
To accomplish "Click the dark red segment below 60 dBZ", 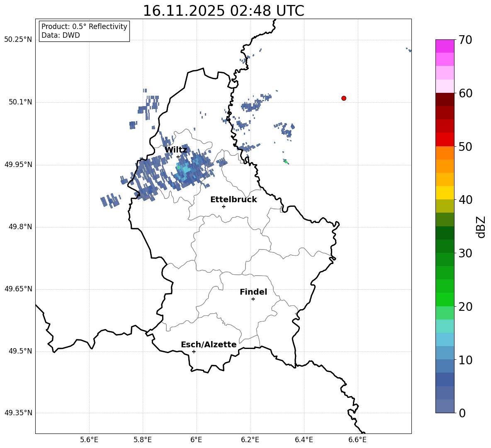I will pyautogui.click(x=445, y=99).
